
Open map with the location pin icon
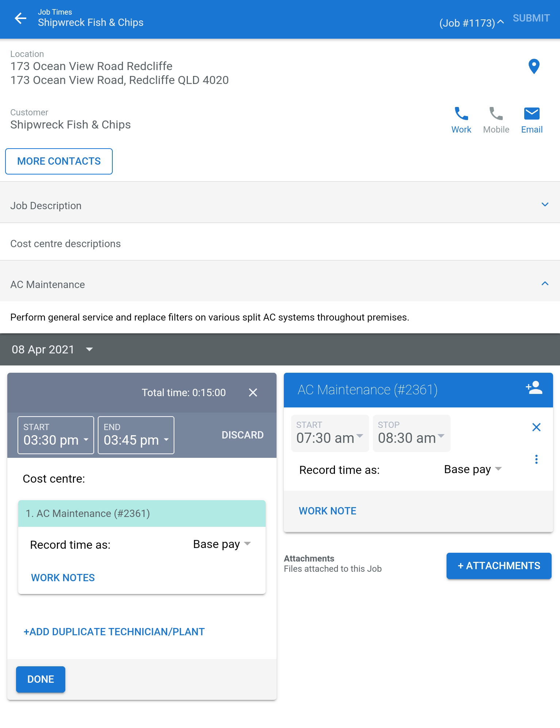[534, 66]
